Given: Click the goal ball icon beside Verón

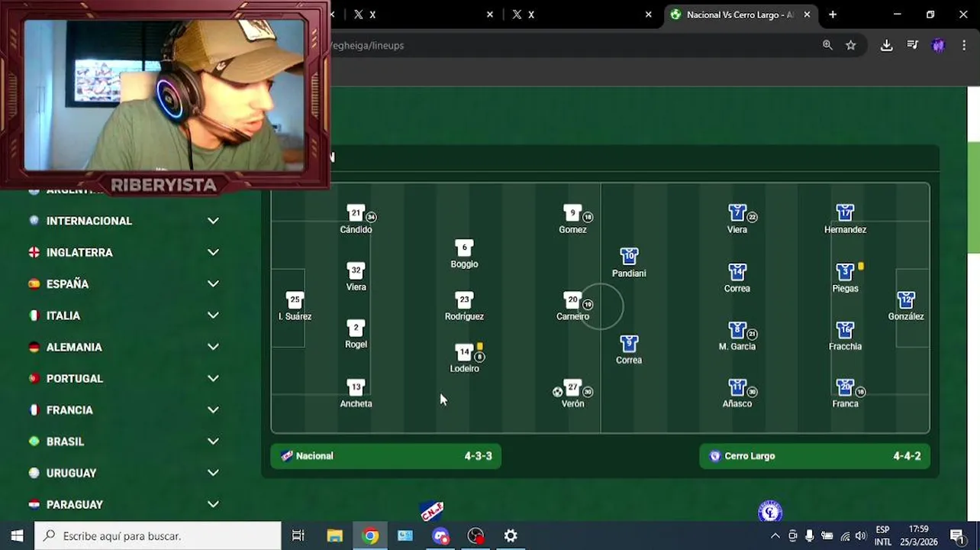Looking at the screenshot, I should click(557, 392).
